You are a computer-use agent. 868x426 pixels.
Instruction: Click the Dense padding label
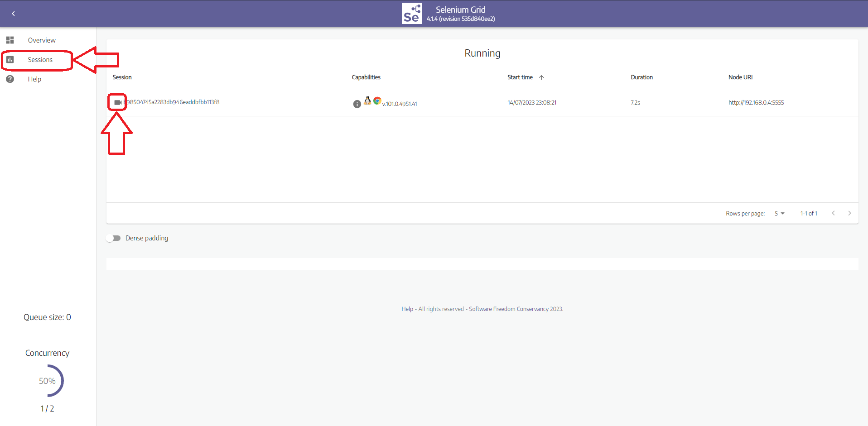tap(147, 238)
